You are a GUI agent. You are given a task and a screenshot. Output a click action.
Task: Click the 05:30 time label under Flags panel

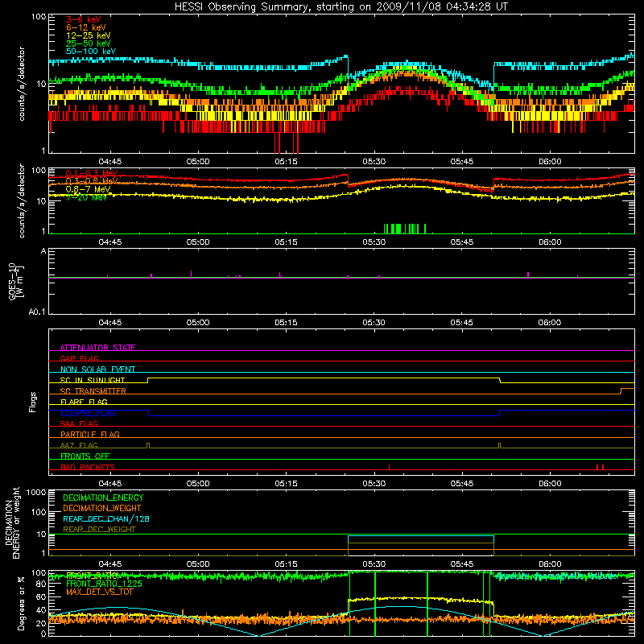[374, 484]
